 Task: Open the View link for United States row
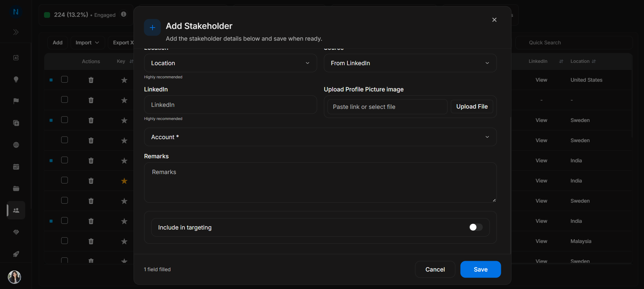click(x=541, y=80)
